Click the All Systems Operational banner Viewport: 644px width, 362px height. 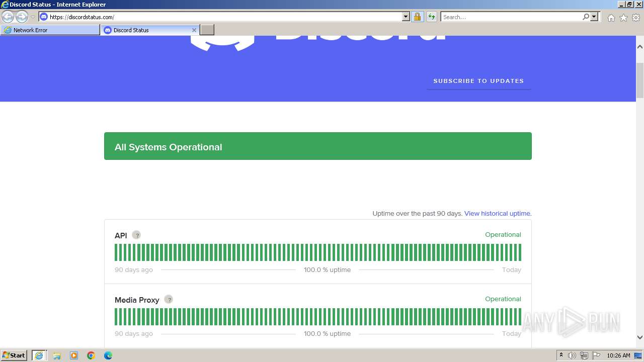(318, 146)
